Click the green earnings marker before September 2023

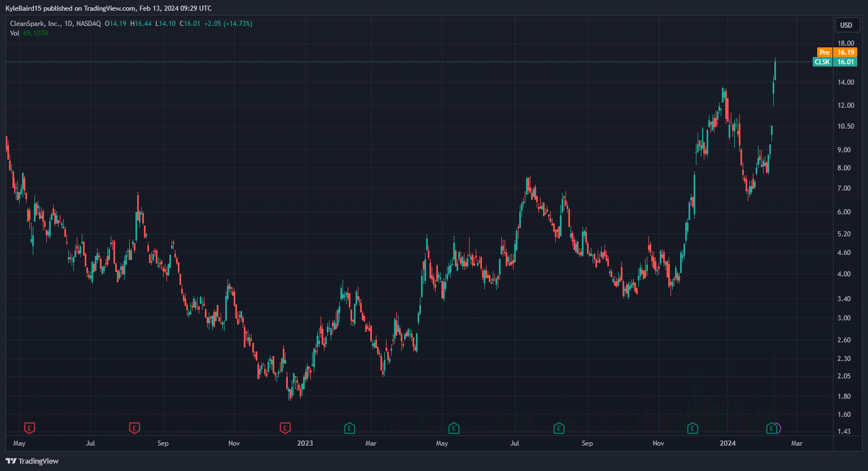559,428
